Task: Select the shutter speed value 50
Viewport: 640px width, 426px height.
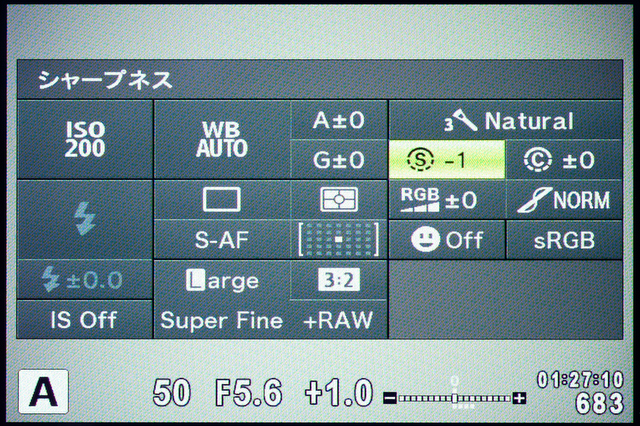Action: click(x=171, y=392)
